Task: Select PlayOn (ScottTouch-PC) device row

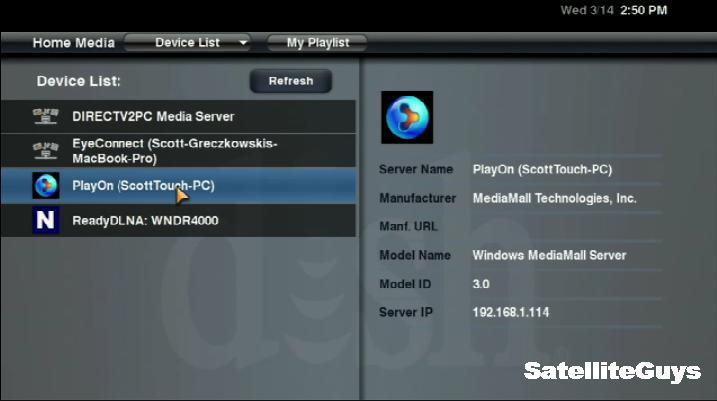Action: click(178, 185)
